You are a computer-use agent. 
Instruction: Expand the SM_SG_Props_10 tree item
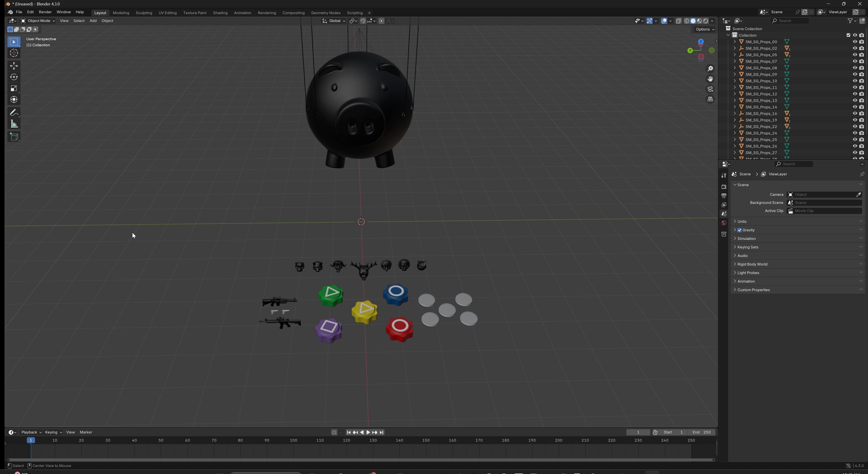click(735, 81)
